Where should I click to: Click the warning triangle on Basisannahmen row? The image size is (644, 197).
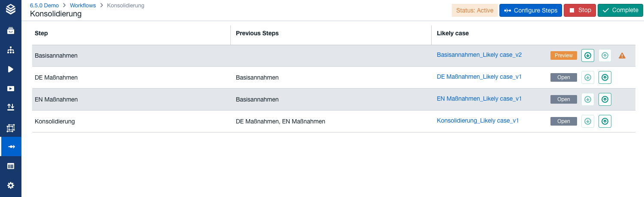tap(622, 55)
